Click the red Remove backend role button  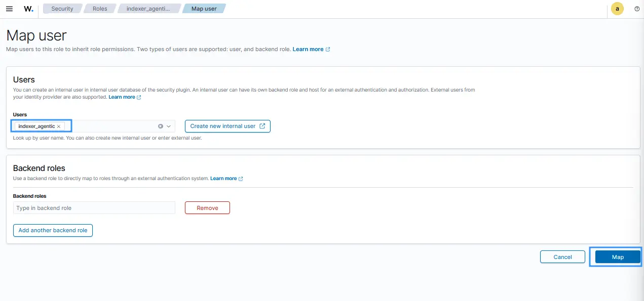(x=207, y=208)
